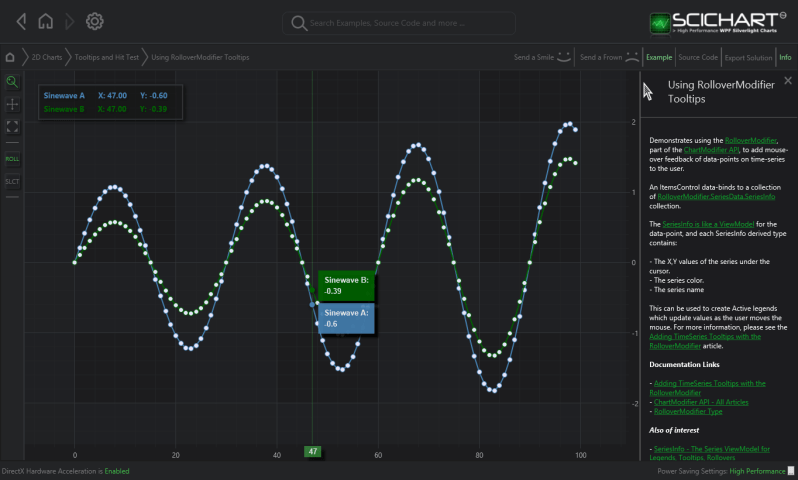This screenshot has width=798, height=480.
Task: Open Adding TimeSeries Tooltips documentation link
Action: pyautogui.click(x=707, y=388)
